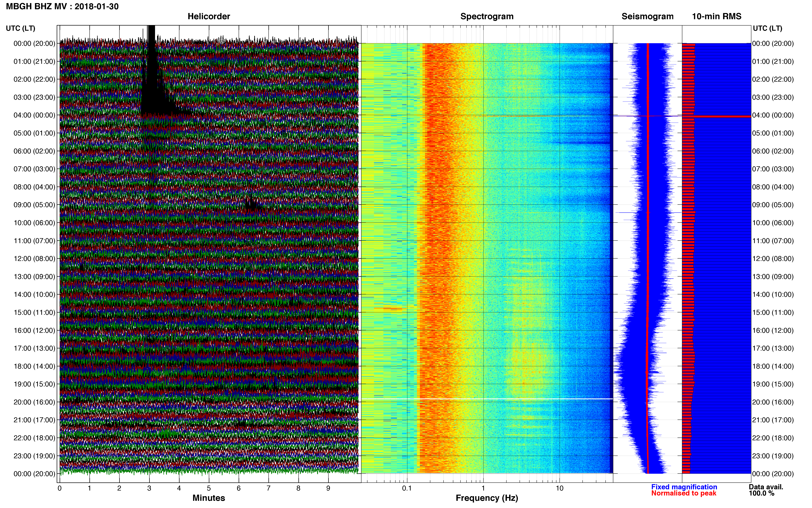The height and width of the screenshot is (508, 812).
Task: Click Helicorder time label 08:00 (04:00)
Action: pos(34,187)
